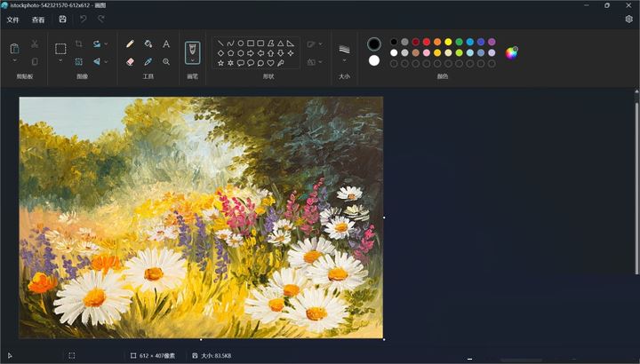The height and width of the screenshot is (364, 640).
Task: Expand the Rotate dropdown arrow
Action: coord(106,44)
